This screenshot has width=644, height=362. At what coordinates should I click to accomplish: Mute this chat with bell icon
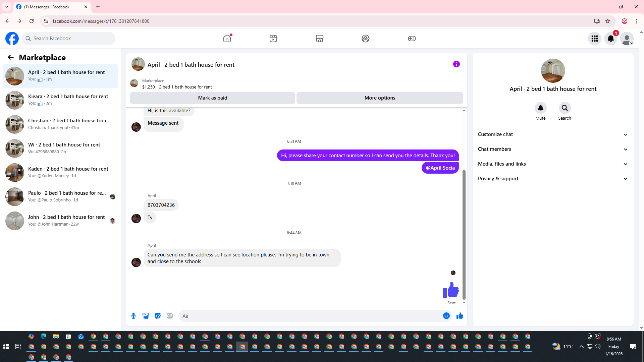(540, 108)
